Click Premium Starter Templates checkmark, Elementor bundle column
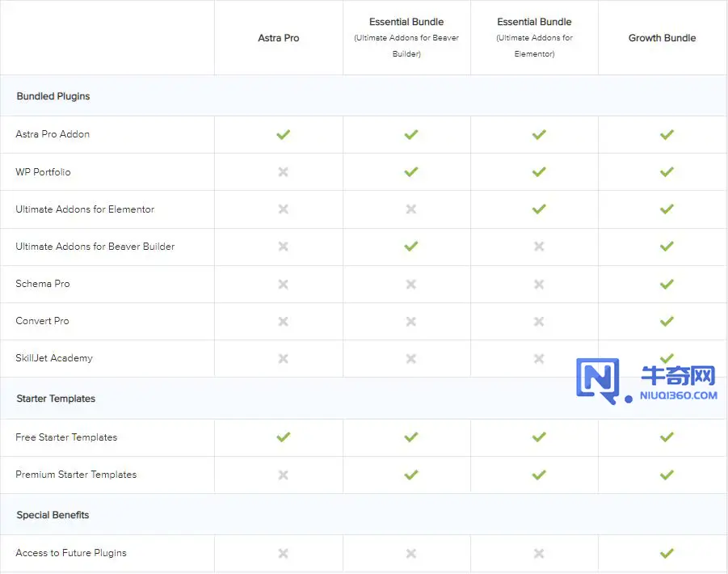The width and height of the screenshot is (728, 574). 539,475
